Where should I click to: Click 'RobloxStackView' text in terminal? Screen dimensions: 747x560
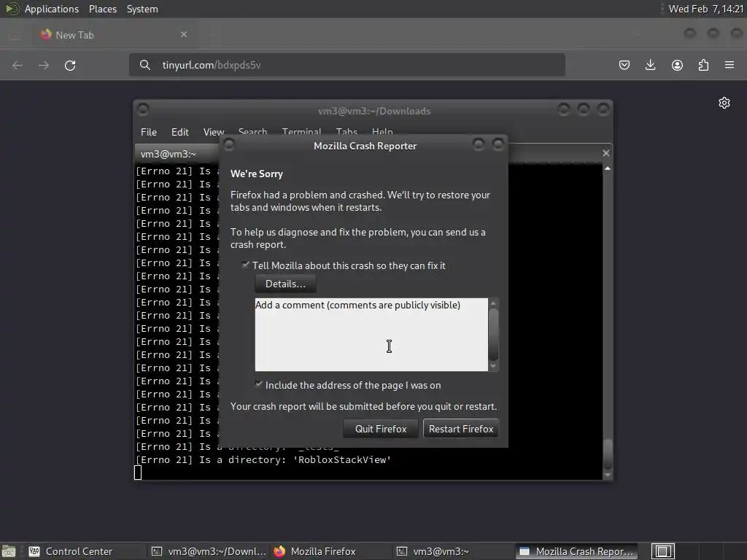[x=341, y=460]
